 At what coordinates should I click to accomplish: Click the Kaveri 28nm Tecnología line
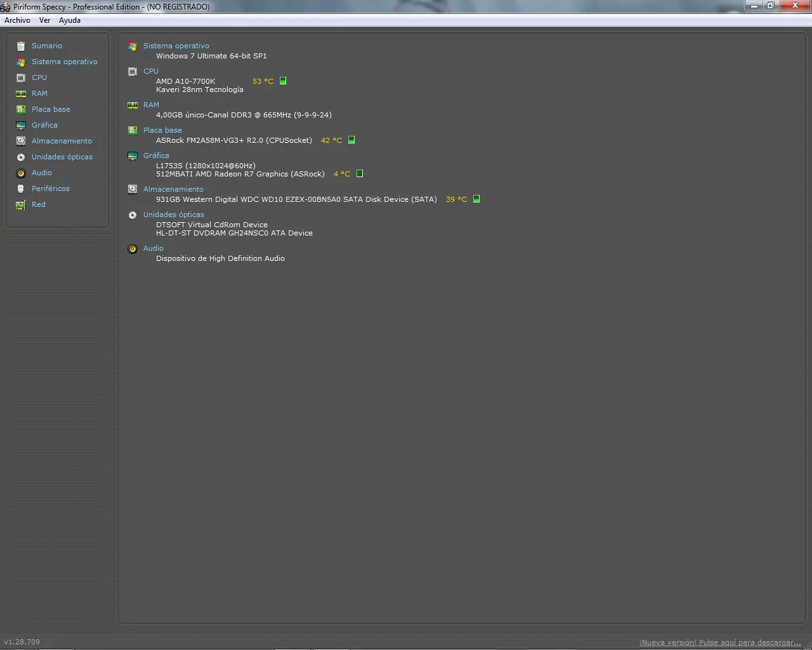[x=200, y=90]
